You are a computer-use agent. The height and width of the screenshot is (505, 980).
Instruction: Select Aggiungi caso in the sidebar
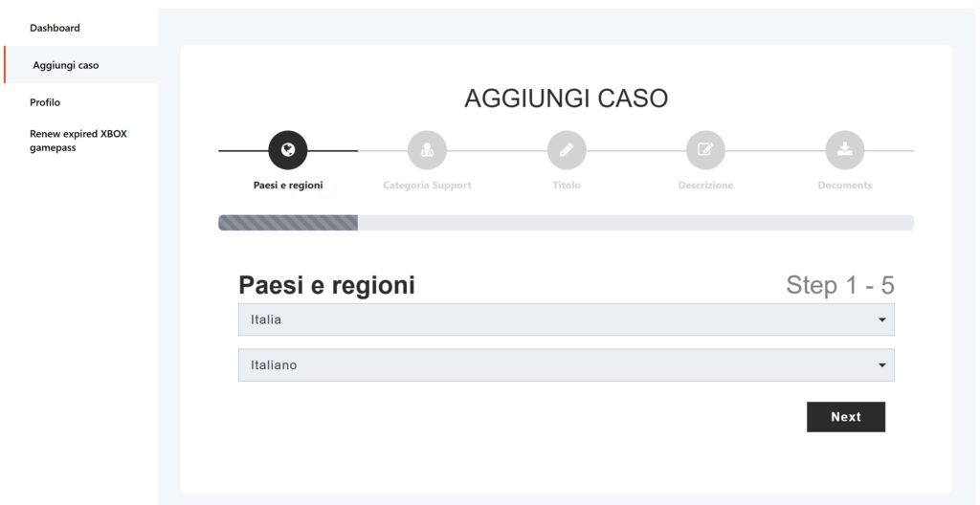(x=66, y=65)
